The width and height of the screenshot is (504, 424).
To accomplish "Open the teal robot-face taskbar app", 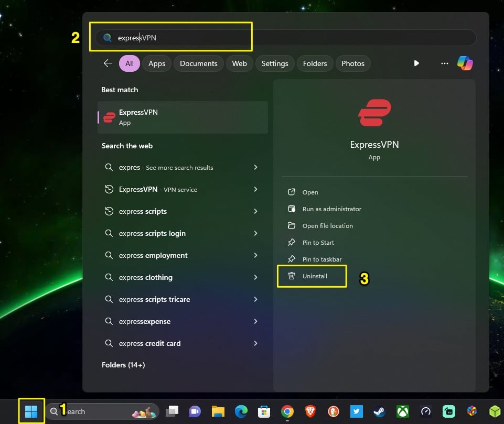I will coord(449,411).
